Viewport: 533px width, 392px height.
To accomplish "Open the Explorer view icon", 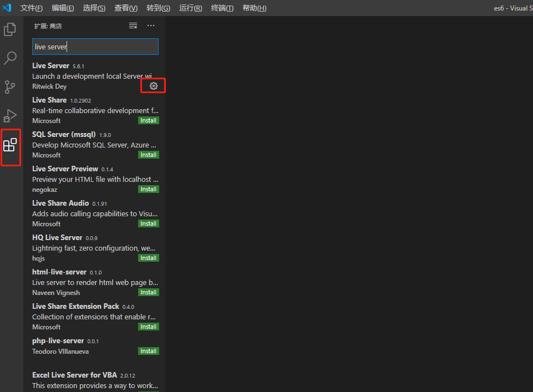I will point(10,29).
